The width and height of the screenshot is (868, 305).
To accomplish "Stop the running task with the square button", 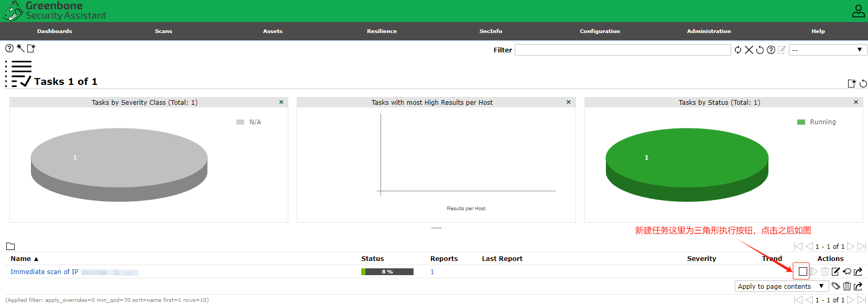I will [803, 271].
